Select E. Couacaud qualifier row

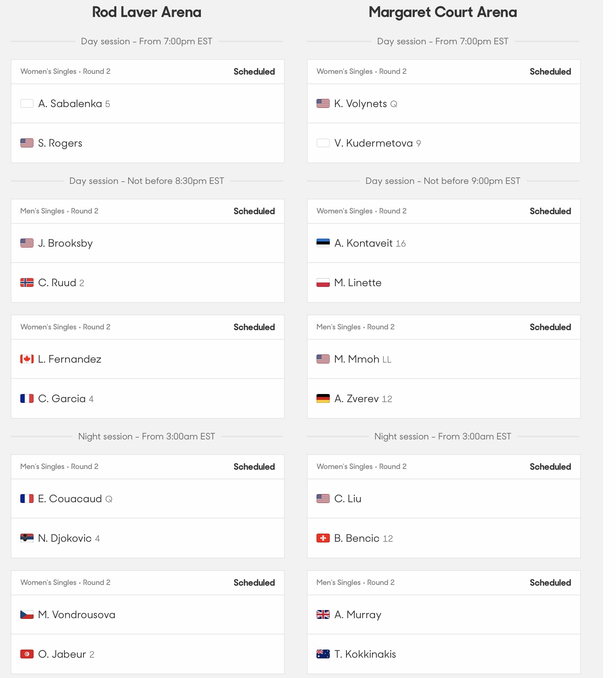pos(148,499)
